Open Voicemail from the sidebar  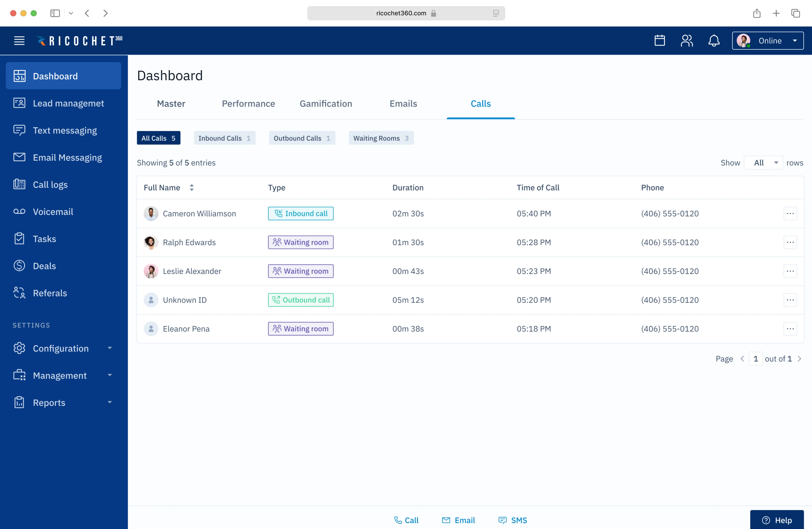pos(53,212)
